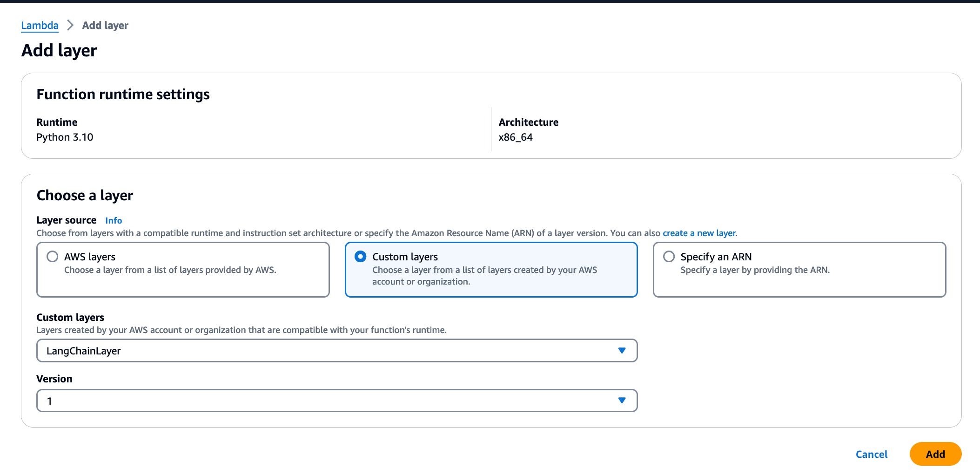This screenshot has height=476, width=980.
Task: Go to Lambda via breadcrumb link
Action: point(40,25)
